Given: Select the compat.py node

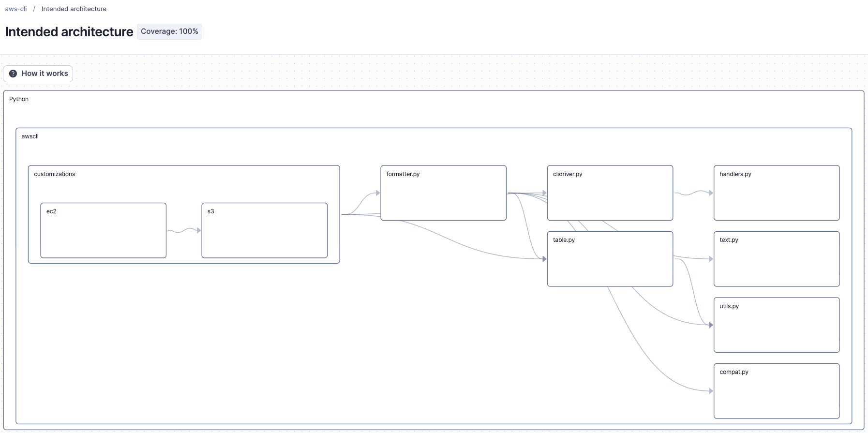Looking at the screenshot, I should click(777, 391).
